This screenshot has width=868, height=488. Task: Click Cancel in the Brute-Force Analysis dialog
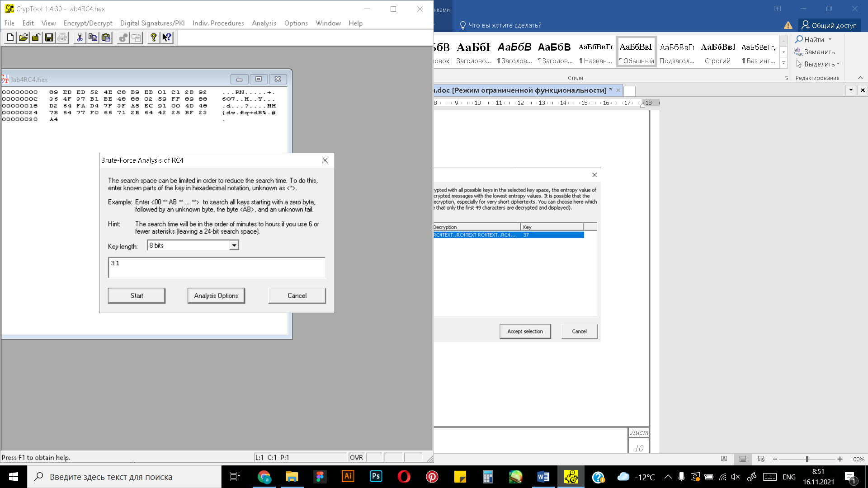tap(297, 296)
